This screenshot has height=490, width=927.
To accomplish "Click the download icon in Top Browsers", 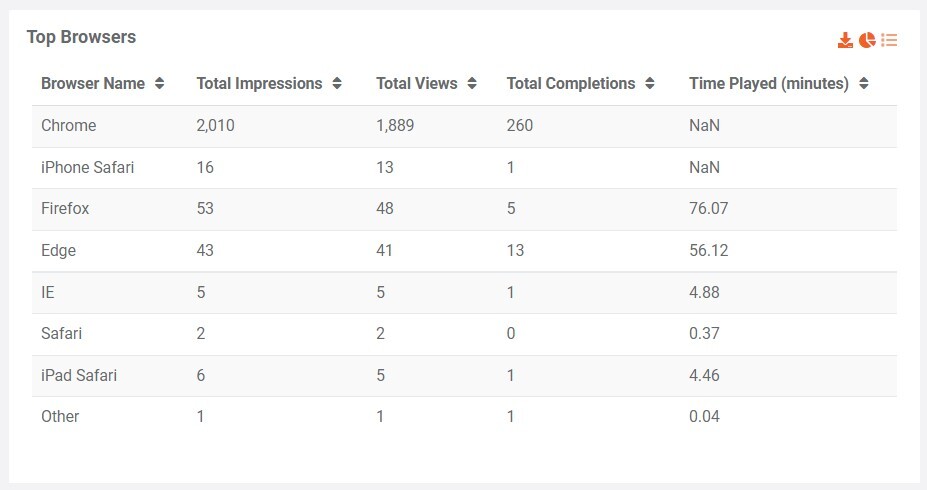I will [845, 40].
